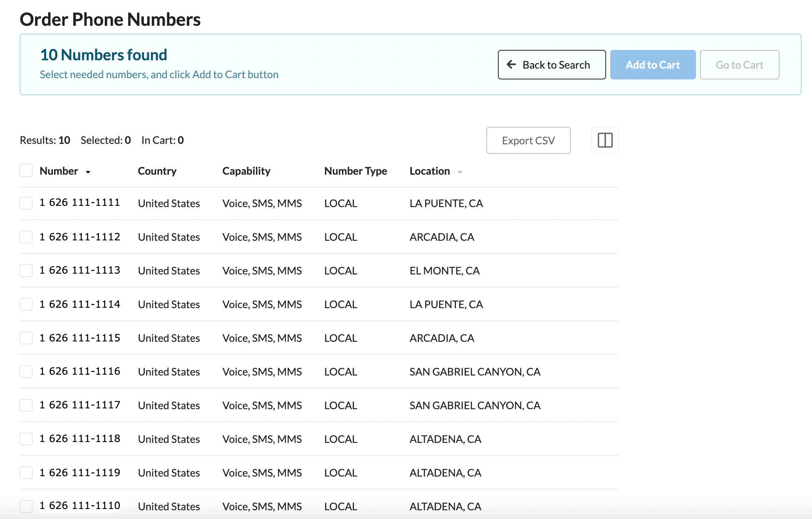Screen dimensions: 812x519
Task: Click United States in the 111-1118 row
Action: pyautogui.click(x=169, y=439)
